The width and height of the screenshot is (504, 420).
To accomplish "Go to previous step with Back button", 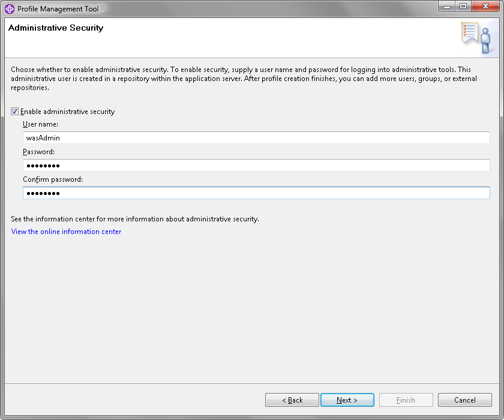I will pyautogui.click(x=292, y=400).
